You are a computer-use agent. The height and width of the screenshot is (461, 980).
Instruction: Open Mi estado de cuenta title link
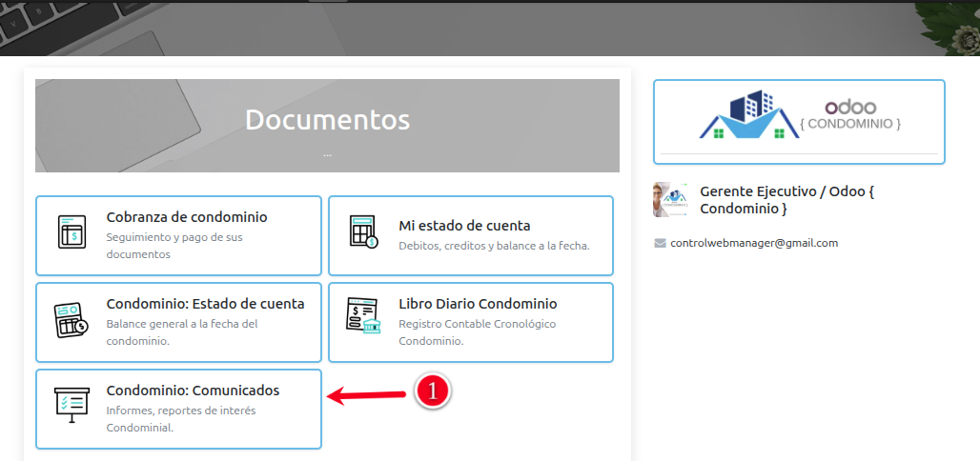(x=464, y=226)
